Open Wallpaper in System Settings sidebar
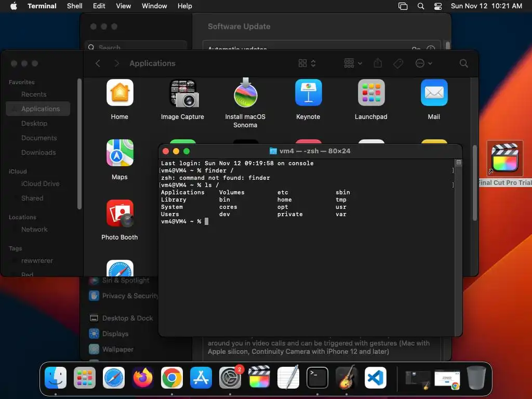The image size is (532, 399). 111,350
